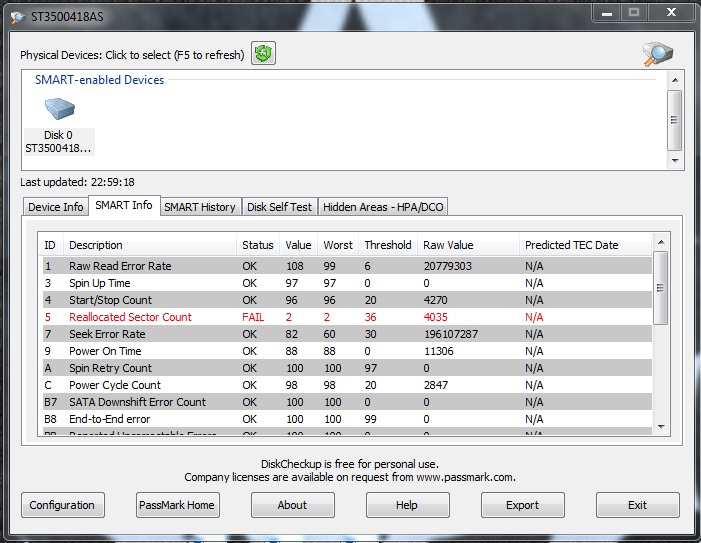701x543 pixels.
Task: Select the Power On Time row
Action: (x=347, y=351)
